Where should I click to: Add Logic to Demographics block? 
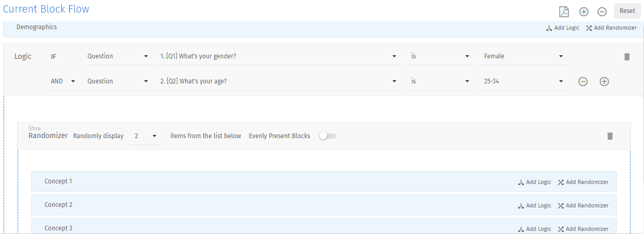click(563, 28)
